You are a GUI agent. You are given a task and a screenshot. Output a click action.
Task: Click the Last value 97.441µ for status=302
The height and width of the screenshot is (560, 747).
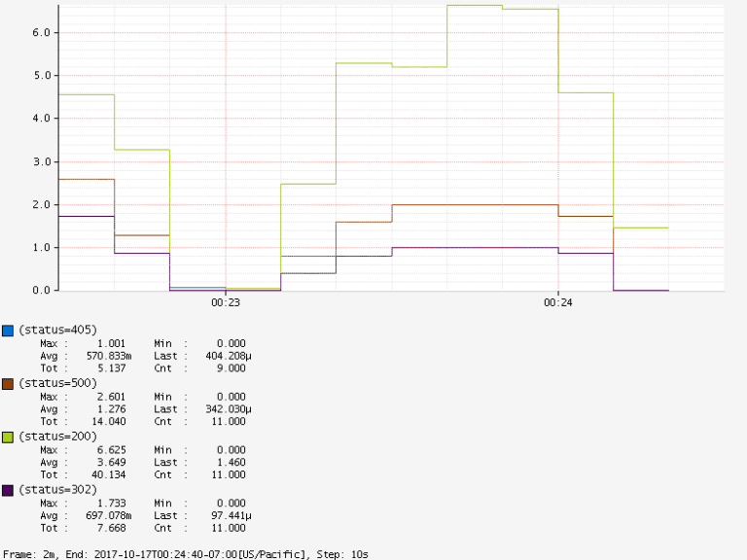click(x=225, y=515)
